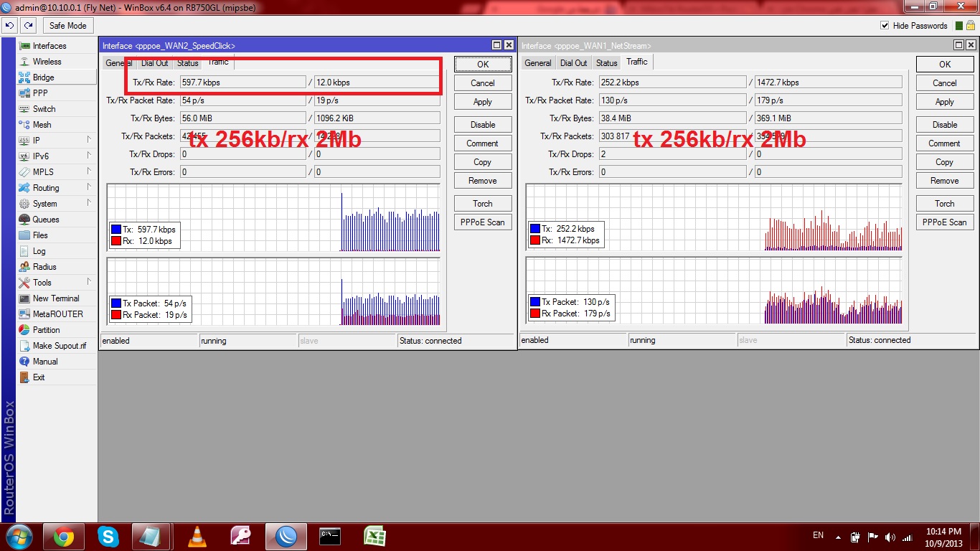Click the Rx Bytes field showing 1096.2 KiB
This screenshot has height=551, width=980.
377,118
